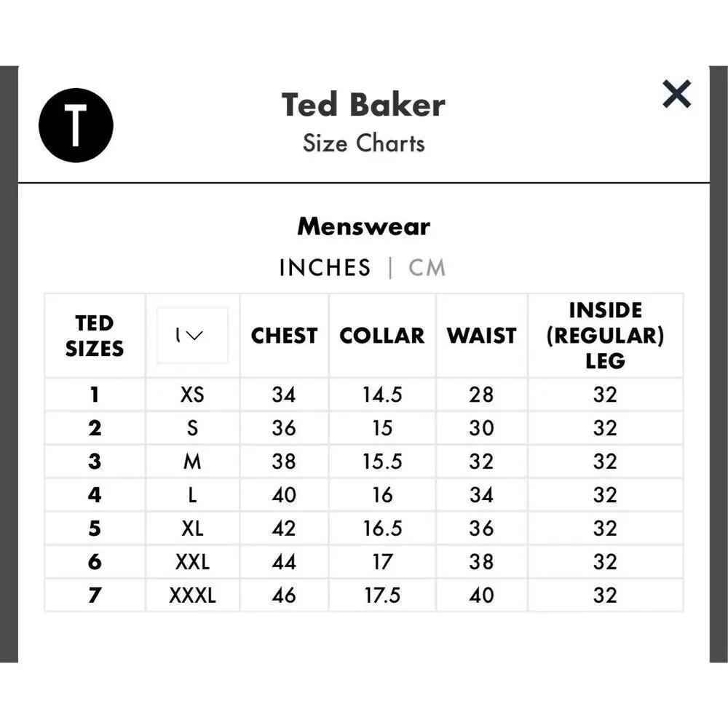Click waist value 34 in L row
Image resolution: width=728 pixels, height=728 pixels.
tap(481, 495)
